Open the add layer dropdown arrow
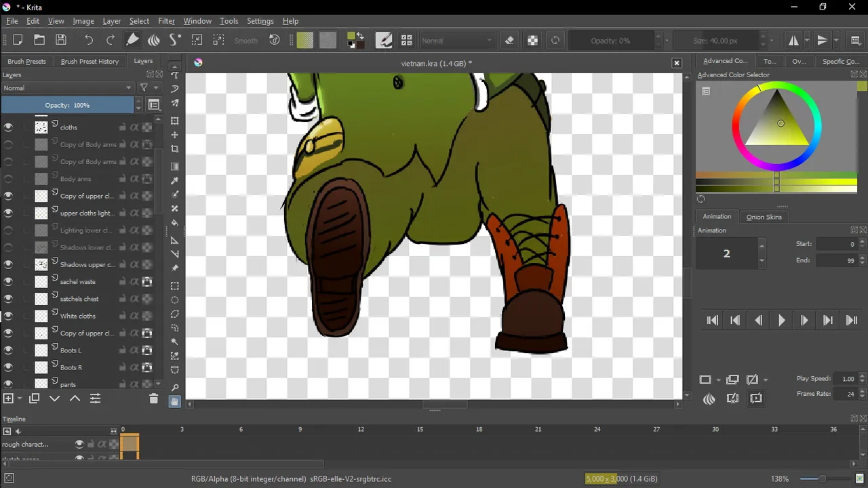This screenshot has width=868, height=488. click(20, 399)
